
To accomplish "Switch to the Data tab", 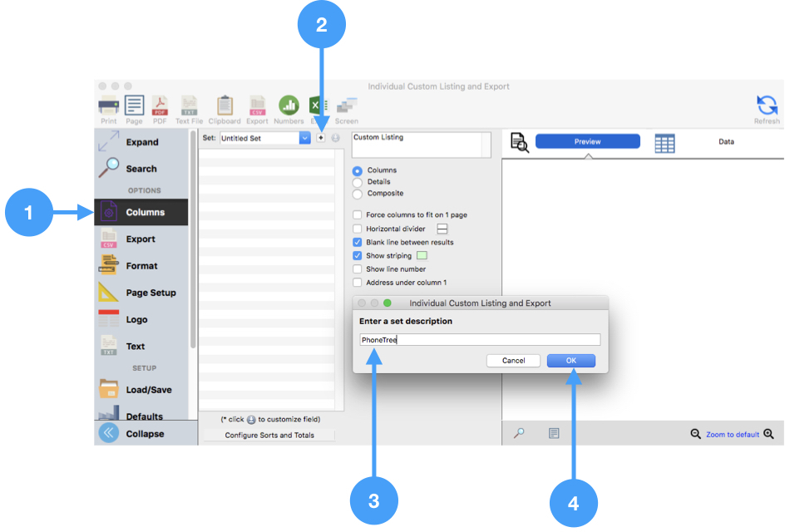I will tap(725, 142).
